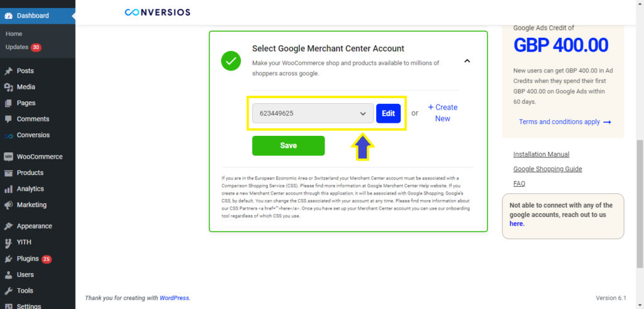Viewport: 644px width, 309px height.
Task: Click the Posts pushpin icon
Action: [8, 71]
